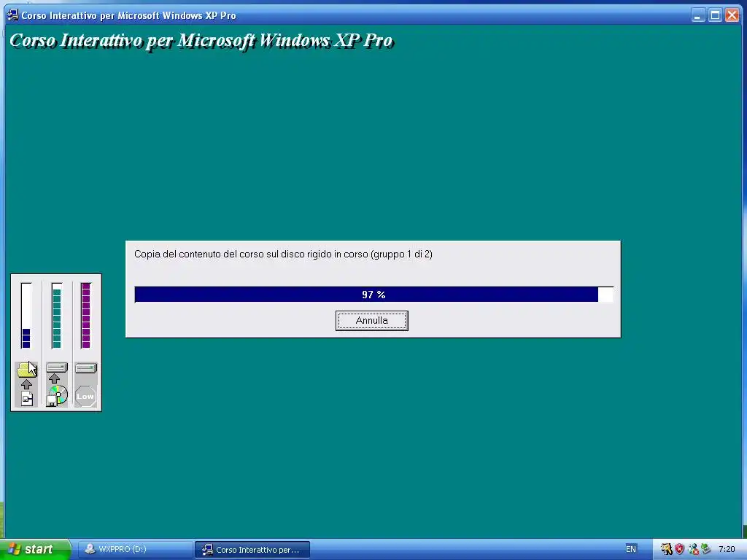Click the dark blue file copy meter
This screenshot has height=560, width=747.
[26, 316]
